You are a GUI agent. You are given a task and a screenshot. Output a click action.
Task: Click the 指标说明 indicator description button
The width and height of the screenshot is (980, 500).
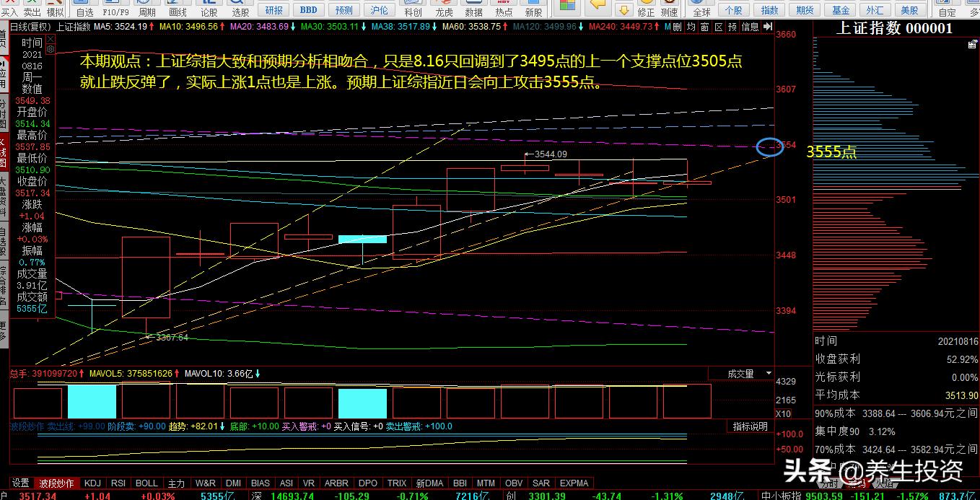point(751,426)
